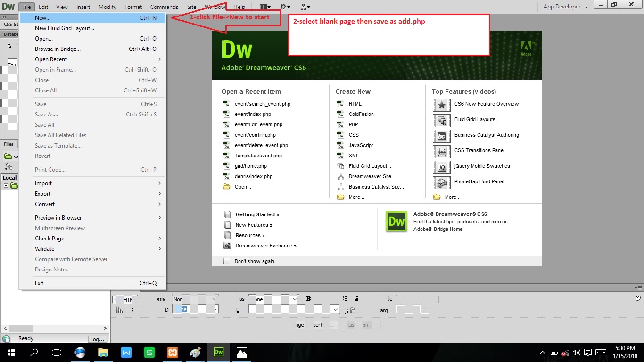Open the Windows Start menu
This screenshot has width=644, height=362.
(x=11, y=352)
